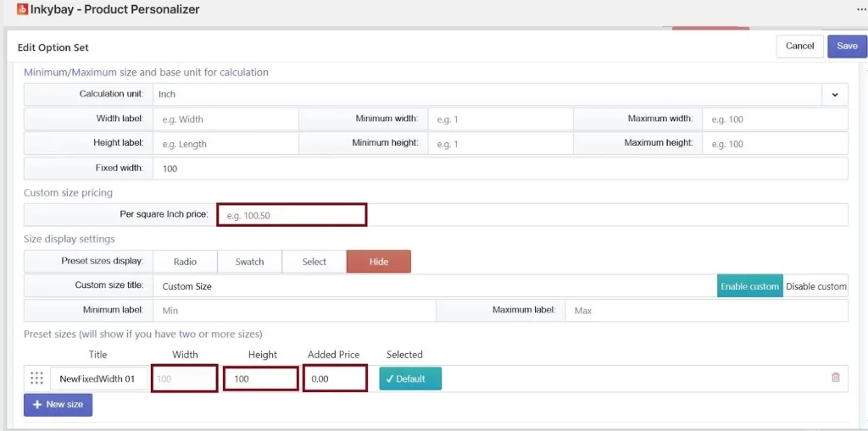Focus the Height label input

(225, 144)
